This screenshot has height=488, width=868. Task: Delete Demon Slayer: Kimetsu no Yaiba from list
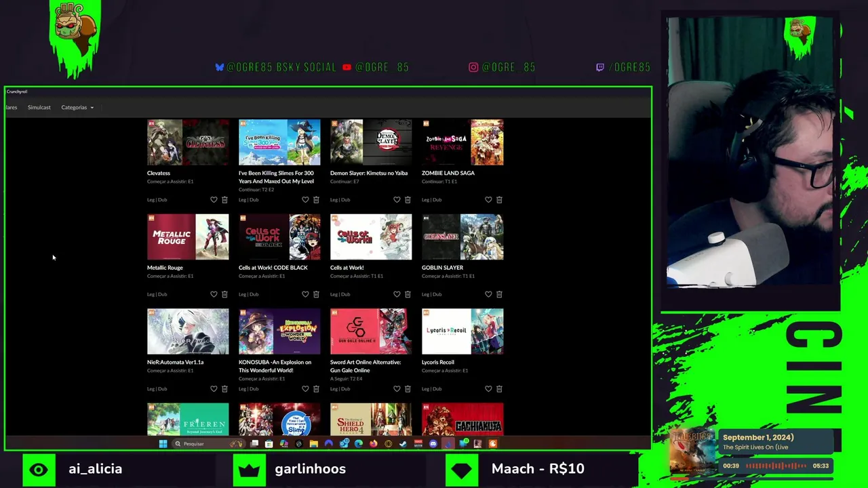pos(408,200)
